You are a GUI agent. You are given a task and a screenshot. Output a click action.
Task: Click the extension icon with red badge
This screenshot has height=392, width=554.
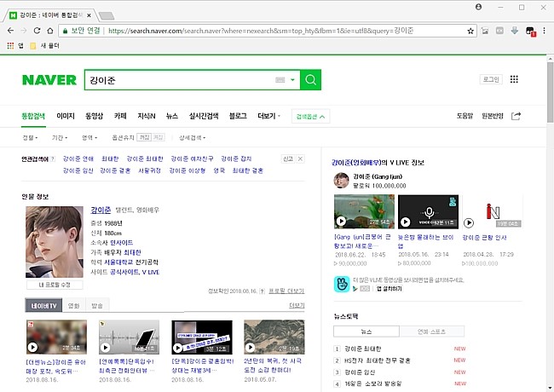[530, 31]
